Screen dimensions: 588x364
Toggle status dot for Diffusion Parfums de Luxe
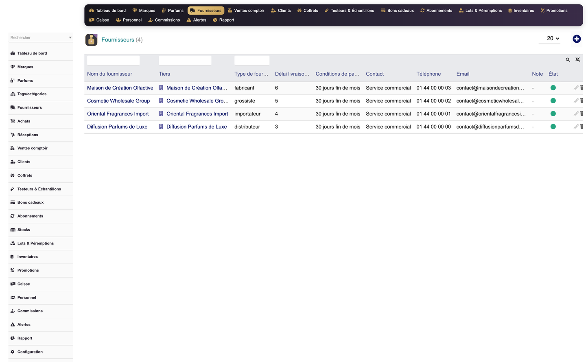pyautogui.click(x=553, y=127)
